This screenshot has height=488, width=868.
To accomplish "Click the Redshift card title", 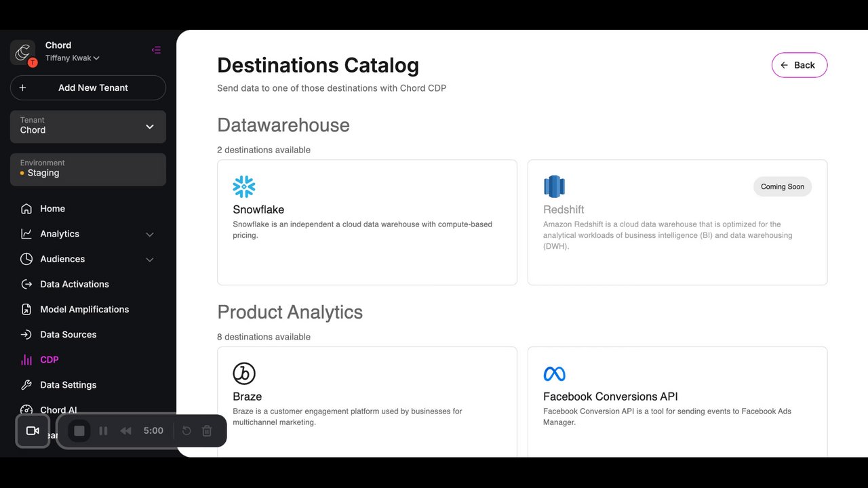I will (564, 209).
